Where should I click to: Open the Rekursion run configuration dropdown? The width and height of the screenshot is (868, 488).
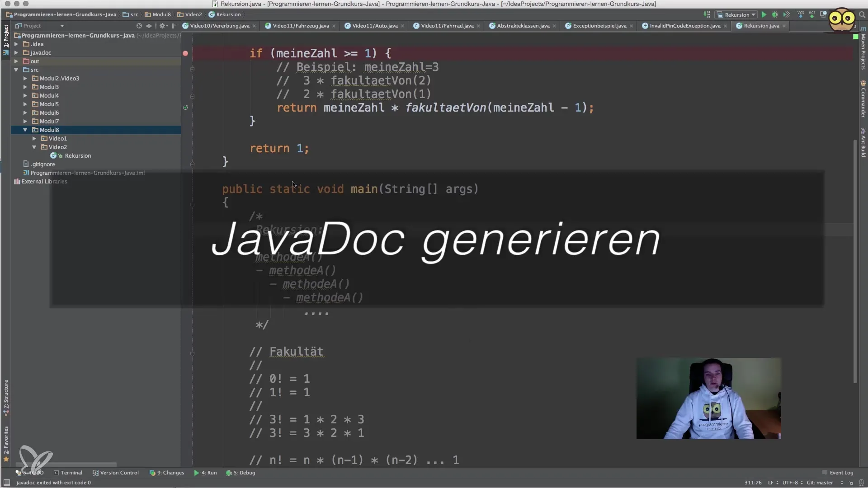tap(736, 14)
